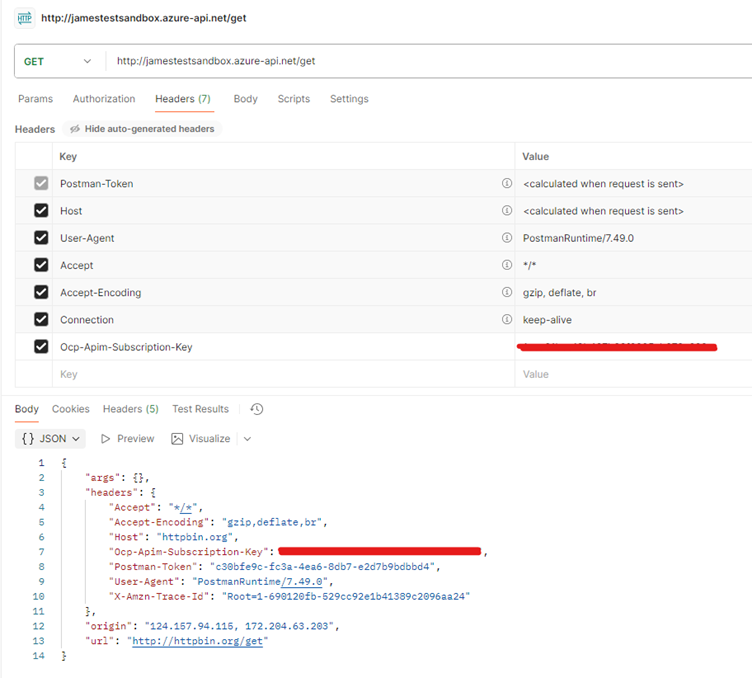Open the request Body tab

[x=246, y=99]
